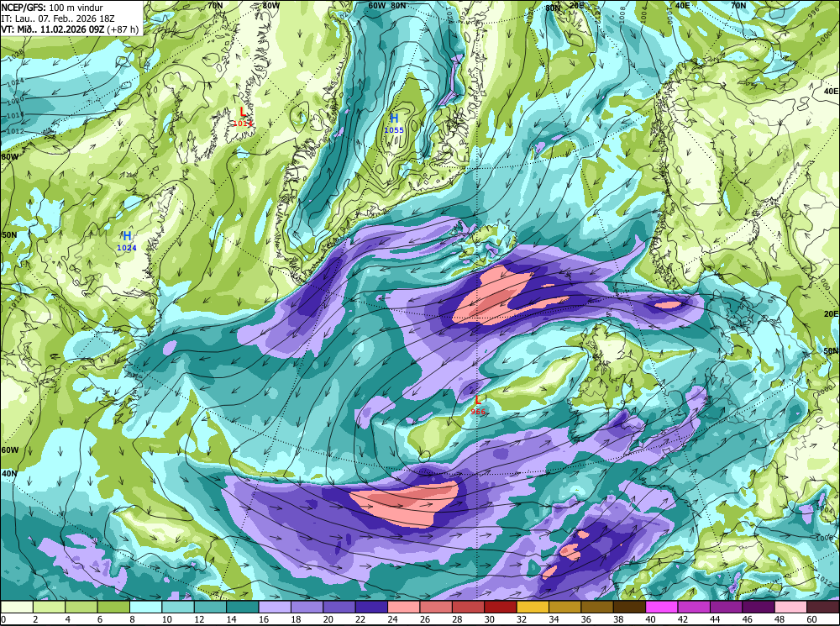Select the dark teal 14–16 legend swatch

click(243, 607)
